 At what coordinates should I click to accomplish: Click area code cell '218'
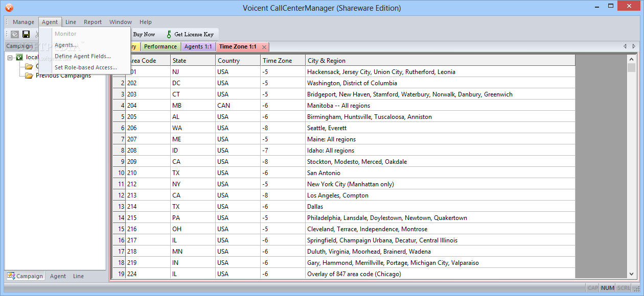click(148, 252)
